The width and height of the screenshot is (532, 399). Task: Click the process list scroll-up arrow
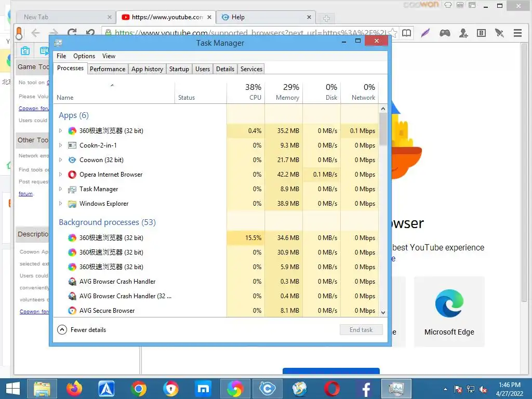click(383, 109)
